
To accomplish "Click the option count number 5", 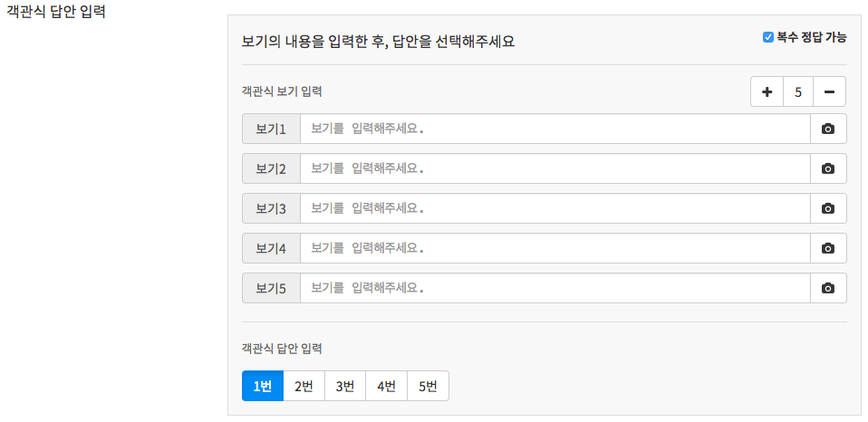I will click(798, 91).
